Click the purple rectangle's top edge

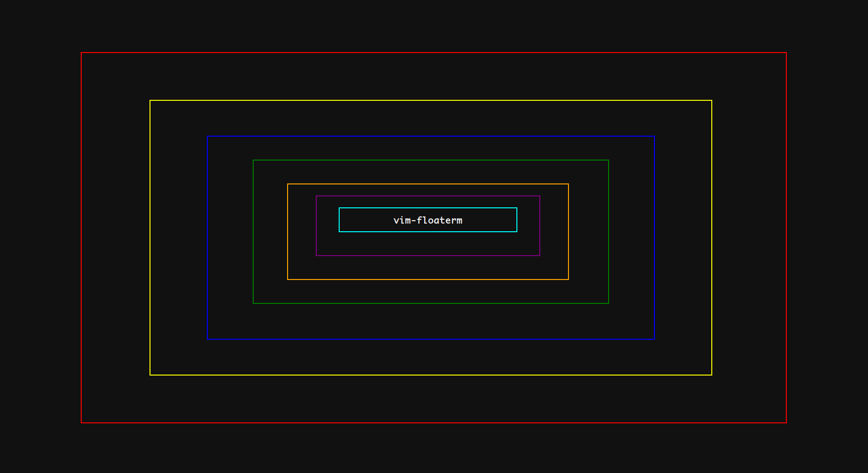(x=428, y=196)
